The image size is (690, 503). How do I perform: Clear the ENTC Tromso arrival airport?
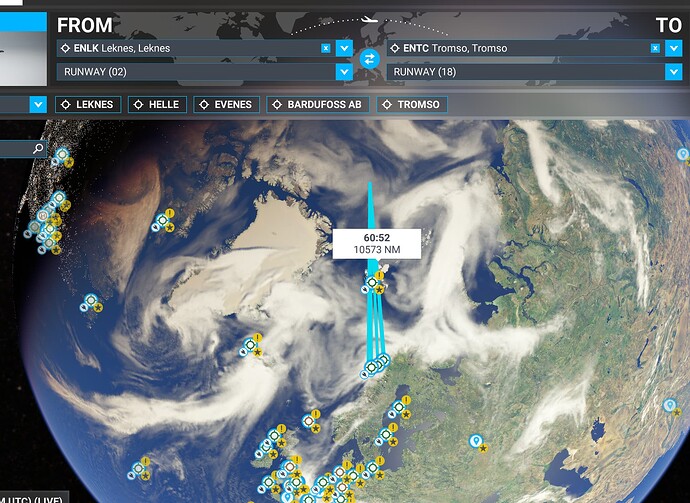(655, 48)
